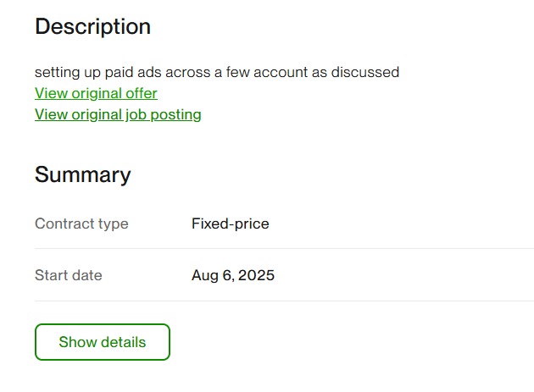Click the Summary heading
Viewport: 534px width, 392px height.
tap(82, 174)
